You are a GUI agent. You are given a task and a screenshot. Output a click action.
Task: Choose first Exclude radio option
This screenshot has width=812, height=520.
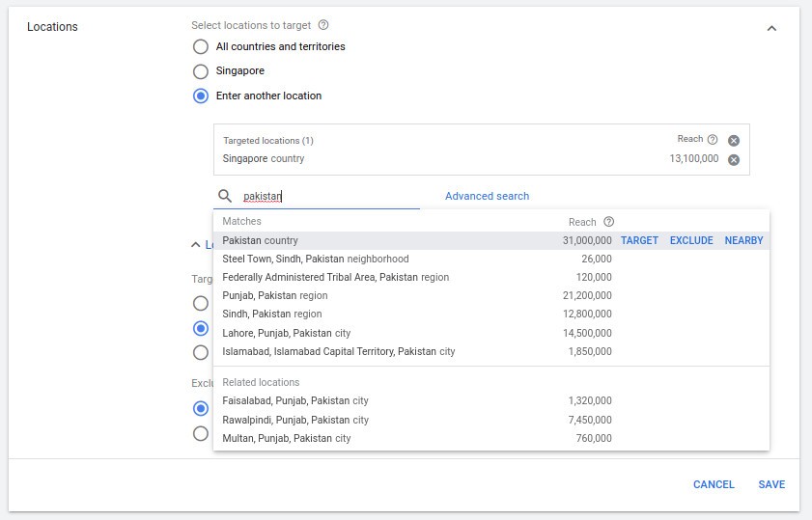(x=201, y=408)
